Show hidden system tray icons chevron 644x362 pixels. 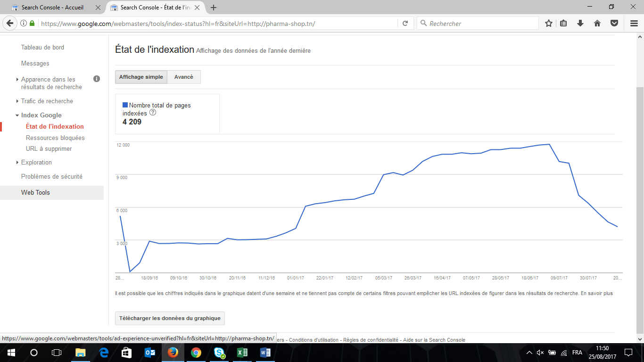(529, 353)
